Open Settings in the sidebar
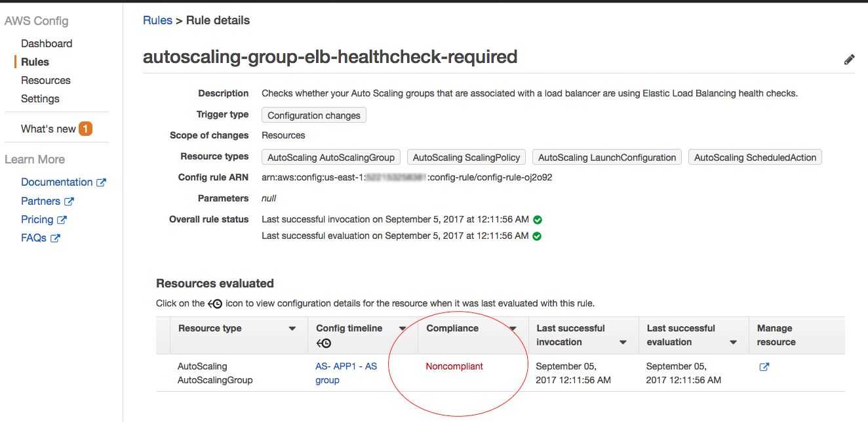 click(40, 98)
